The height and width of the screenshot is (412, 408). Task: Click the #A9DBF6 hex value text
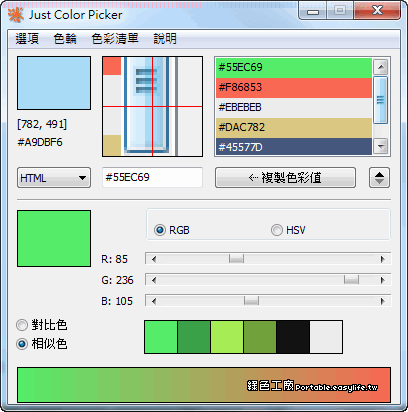40,142
